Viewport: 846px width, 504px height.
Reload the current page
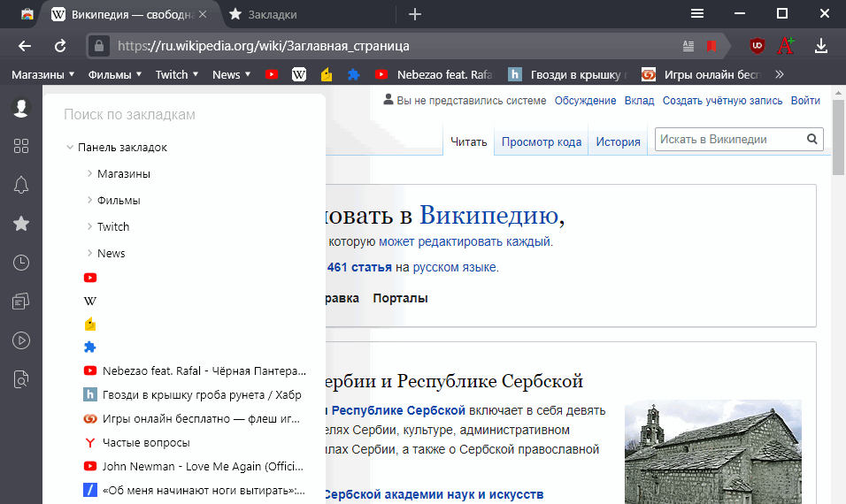pyautogui.click(x=60, y=46)
